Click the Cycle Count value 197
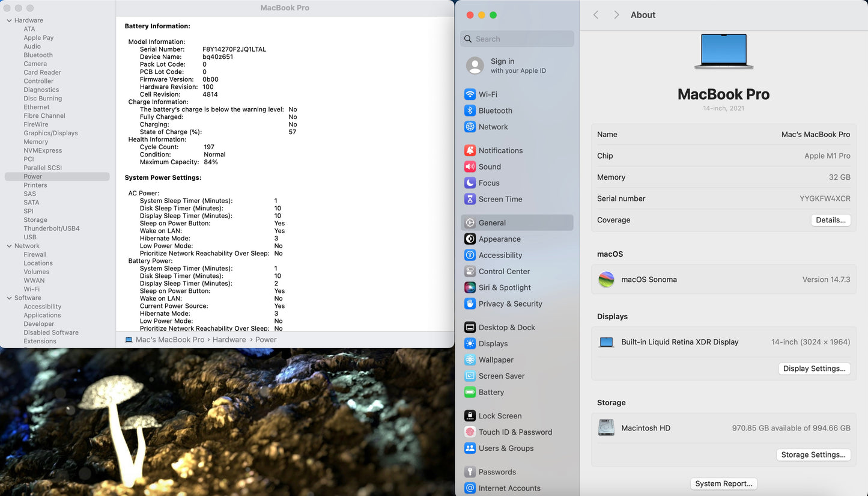 [x=209, y=147]
